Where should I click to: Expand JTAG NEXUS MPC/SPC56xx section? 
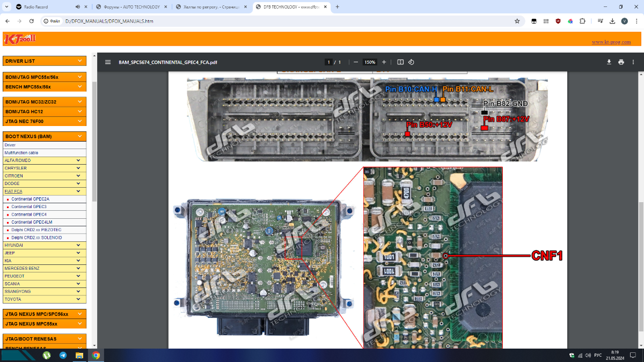click(x=45, y=314)
